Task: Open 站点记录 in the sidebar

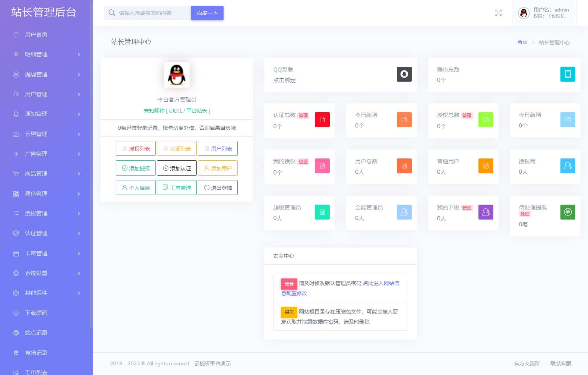Action: [36, 333]
